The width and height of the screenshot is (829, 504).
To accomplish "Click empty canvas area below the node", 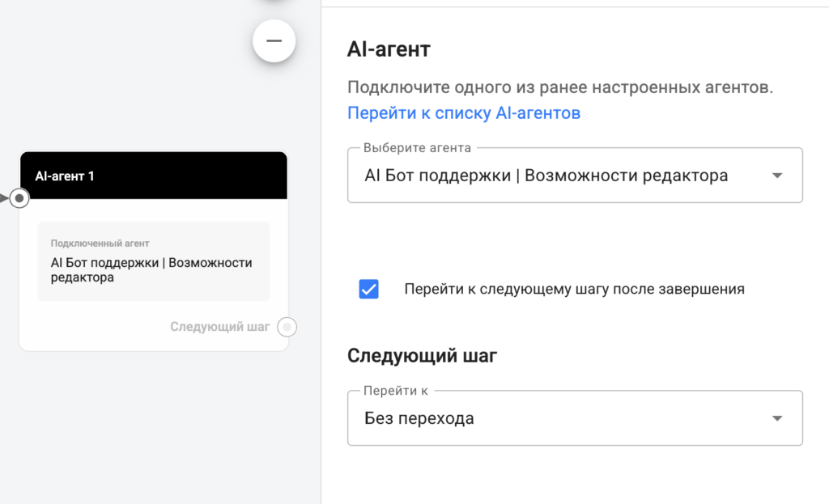I will 153,429.
